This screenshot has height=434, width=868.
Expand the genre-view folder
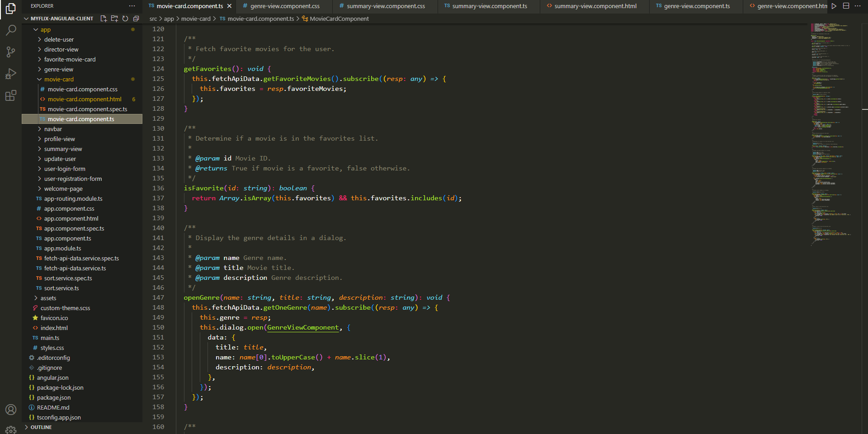click(82, 69)
